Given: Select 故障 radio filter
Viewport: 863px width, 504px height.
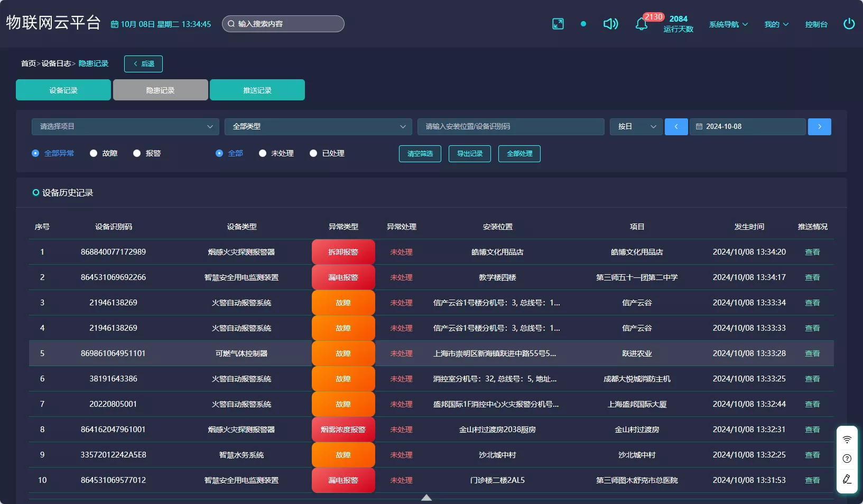Looking at the screenshot, I should pos(104,153).
